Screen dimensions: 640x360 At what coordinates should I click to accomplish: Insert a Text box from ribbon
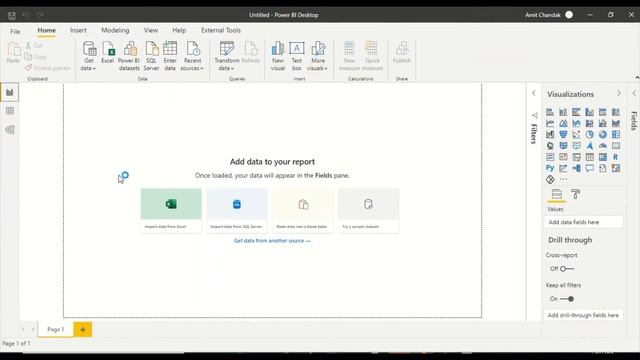click(297, 56)
